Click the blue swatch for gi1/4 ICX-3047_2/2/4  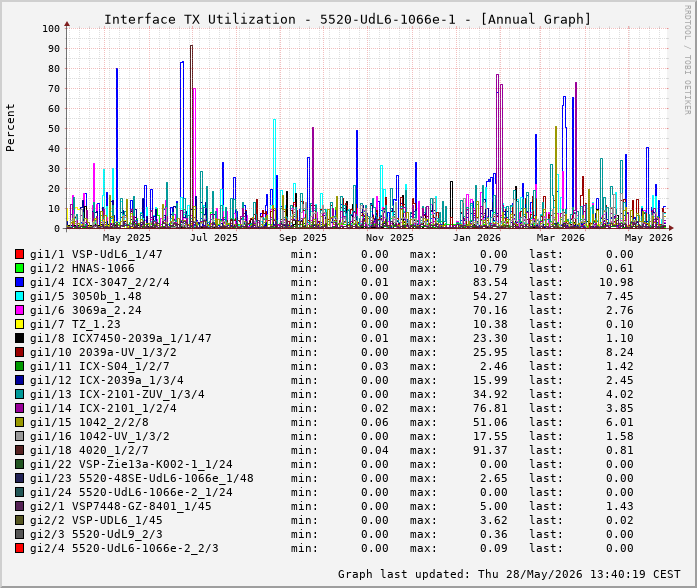(19, 282)
